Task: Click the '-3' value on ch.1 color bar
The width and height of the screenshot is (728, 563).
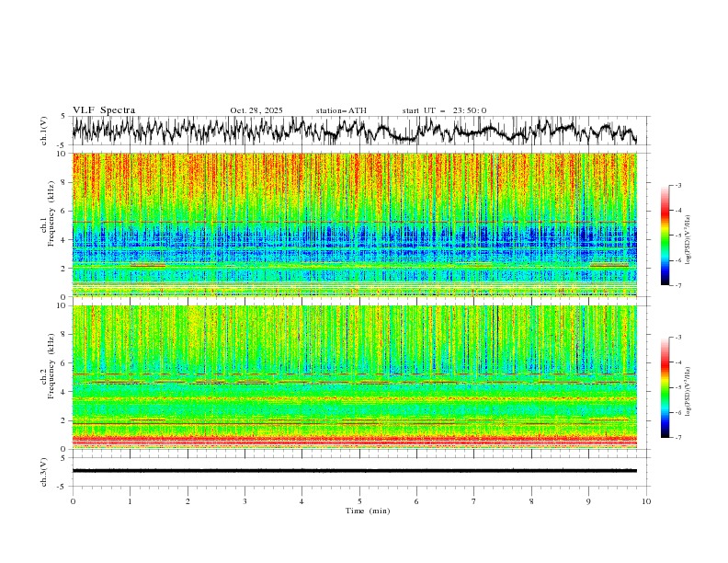Action: pyautogui.click(x=677, y=185)
